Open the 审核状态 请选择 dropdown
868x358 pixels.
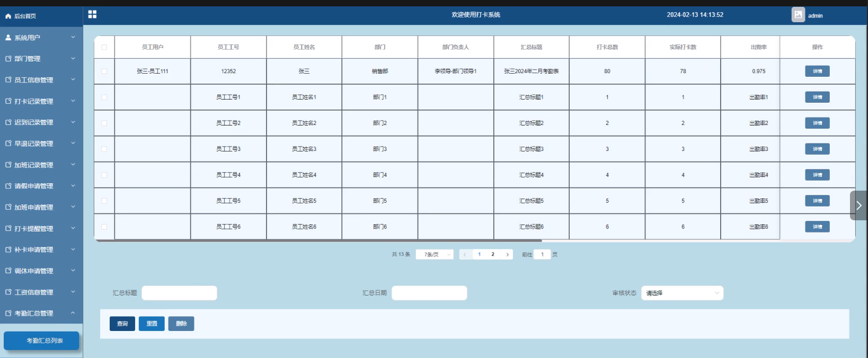[683, 293]
